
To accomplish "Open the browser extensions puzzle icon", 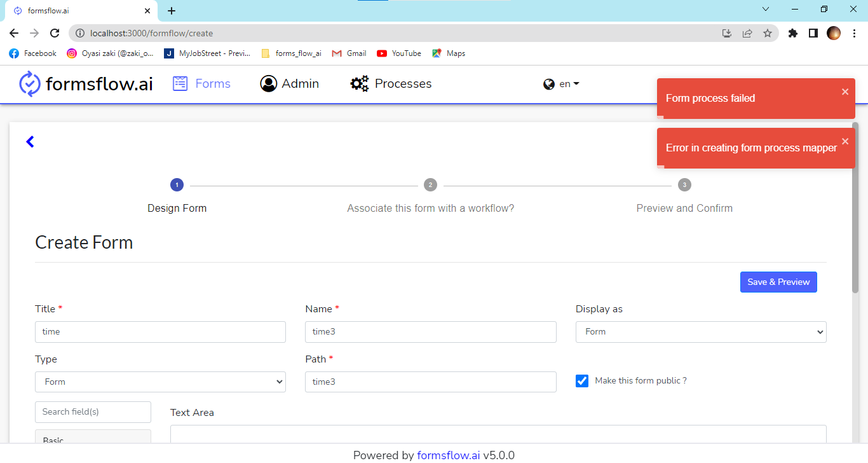I will point(792,33).
